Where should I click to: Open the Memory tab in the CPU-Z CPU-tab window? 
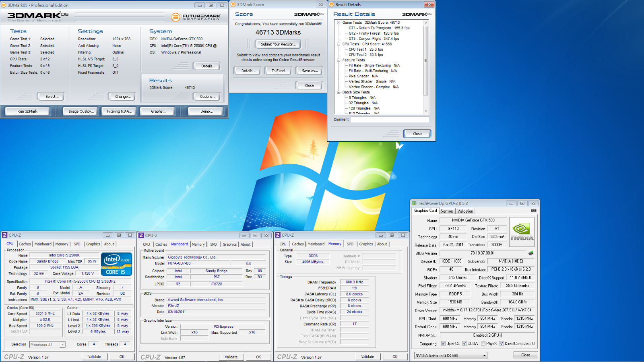tap(62, 244)
